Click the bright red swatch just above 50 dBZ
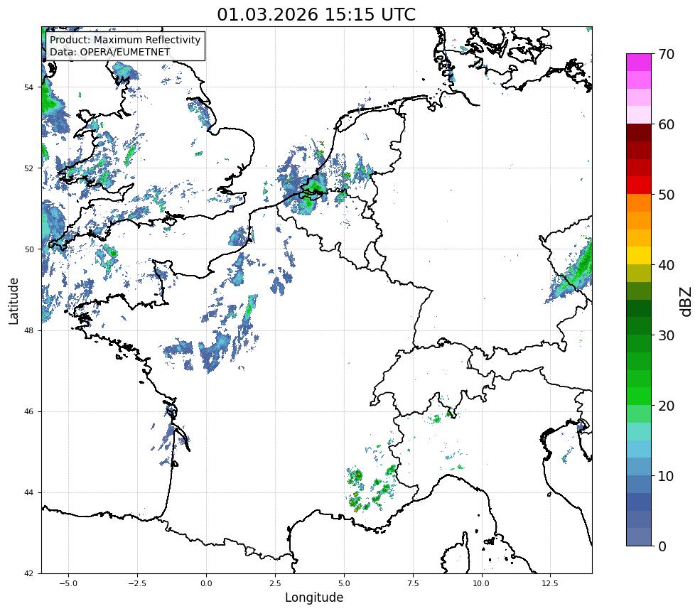 639,185
